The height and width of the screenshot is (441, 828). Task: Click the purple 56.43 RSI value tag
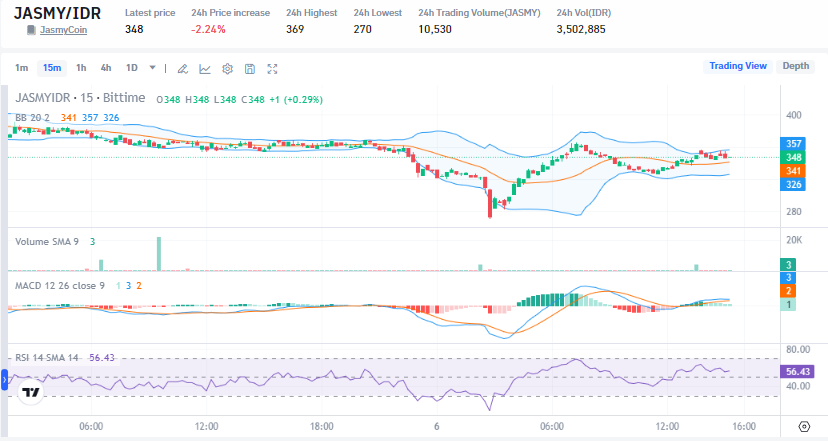(797, 372)
